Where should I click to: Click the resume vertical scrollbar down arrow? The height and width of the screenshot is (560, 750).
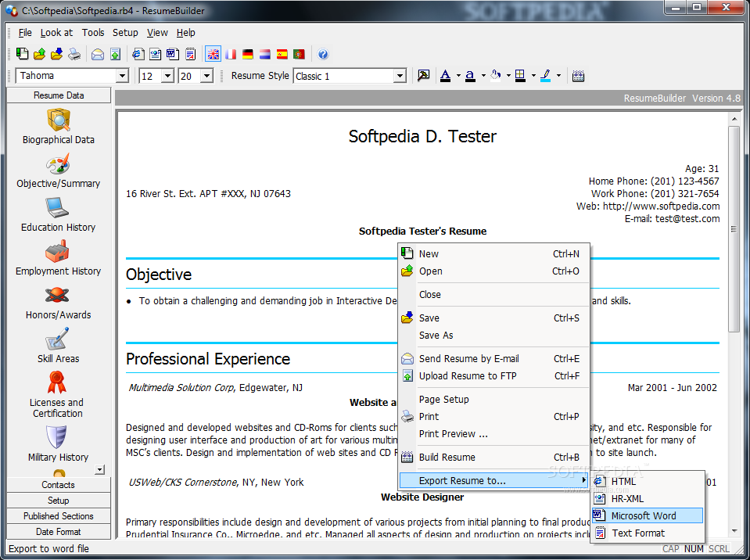coord(734,531)
